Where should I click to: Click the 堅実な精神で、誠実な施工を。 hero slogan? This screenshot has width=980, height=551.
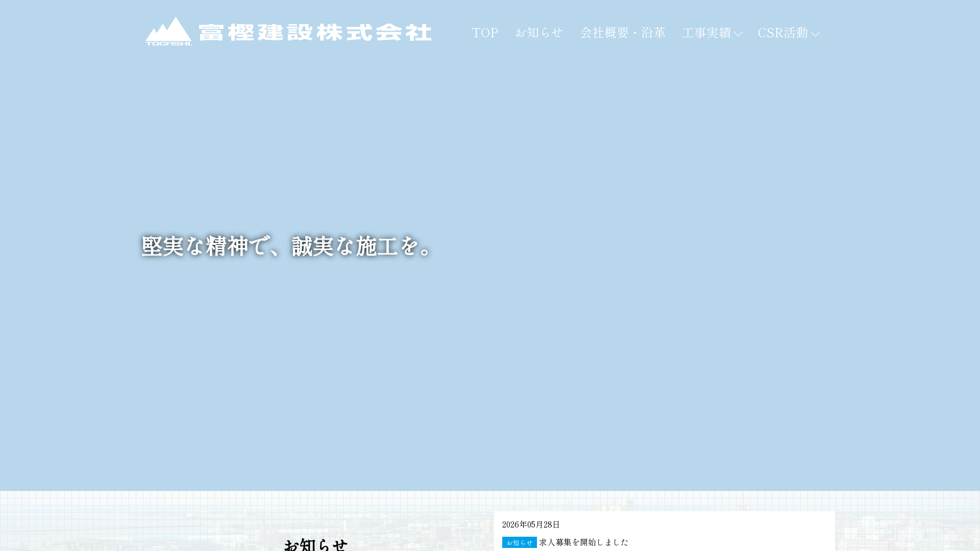coord(287,246)
